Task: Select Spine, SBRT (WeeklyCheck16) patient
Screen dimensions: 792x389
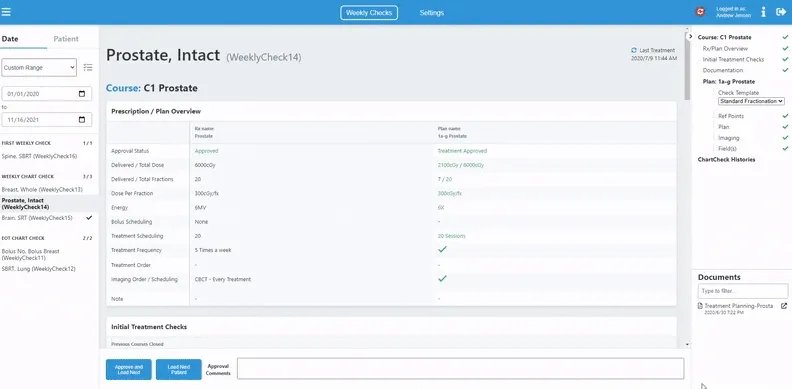Action: click(x=39, y=156)
